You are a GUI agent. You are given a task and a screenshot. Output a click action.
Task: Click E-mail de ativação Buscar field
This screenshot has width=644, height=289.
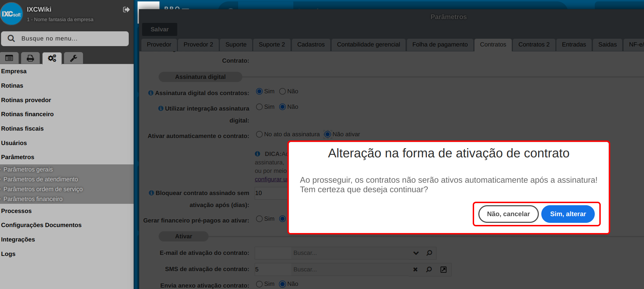[350, 253]
